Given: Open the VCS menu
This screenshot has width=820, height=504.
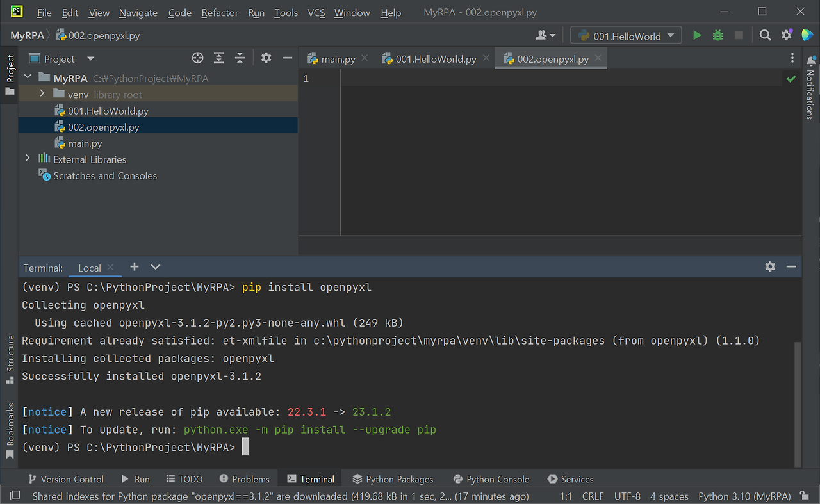Looking at the screenshot, I should pos(316,13).
